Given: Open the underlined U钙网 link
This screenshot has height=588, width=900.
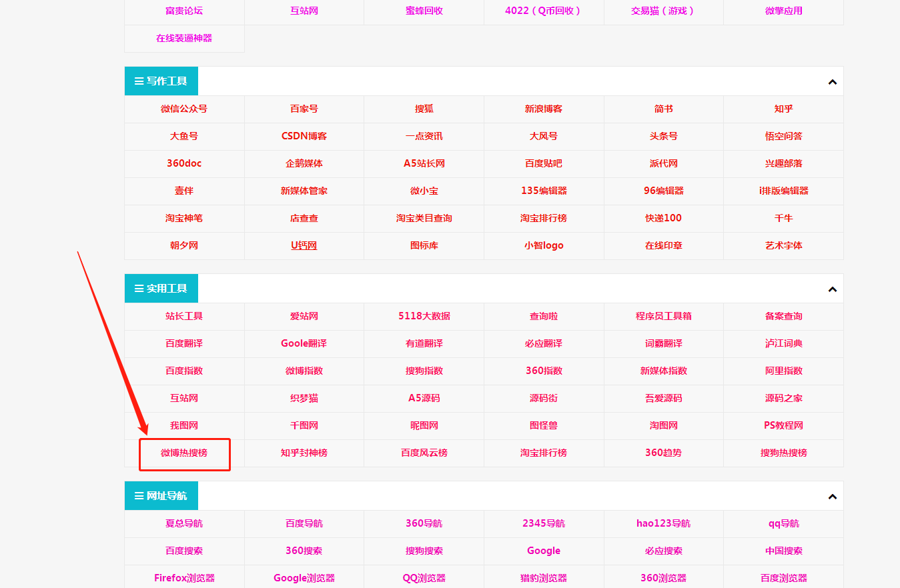Looking at the screenshot, I should tap(304, 245).
